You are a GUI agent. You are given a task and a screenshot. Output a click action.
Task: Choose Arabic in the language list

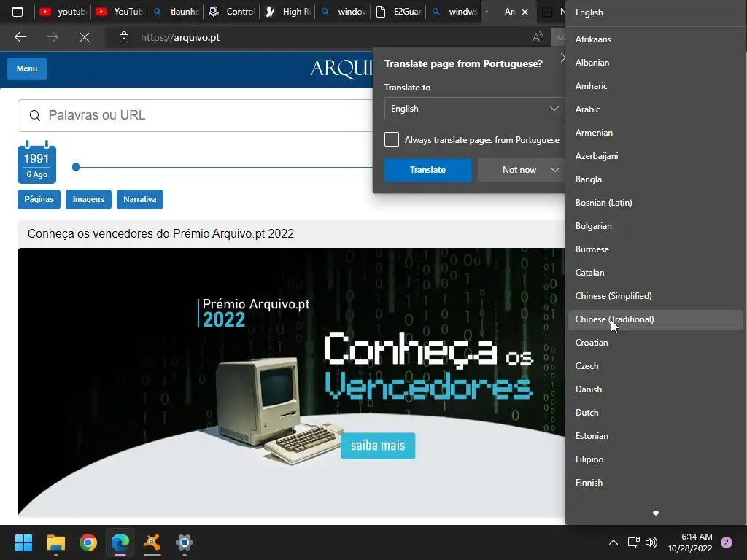(x=656, y=109)
